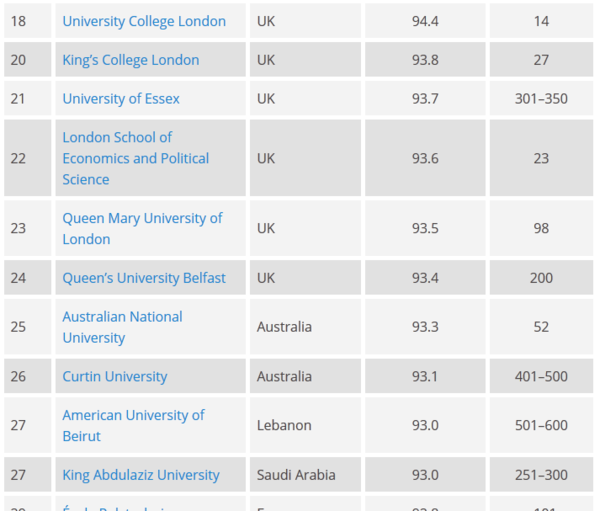Open the King Abdulaziz University link
Viewport: 600px width, 511px height.
tap(141, 474)
